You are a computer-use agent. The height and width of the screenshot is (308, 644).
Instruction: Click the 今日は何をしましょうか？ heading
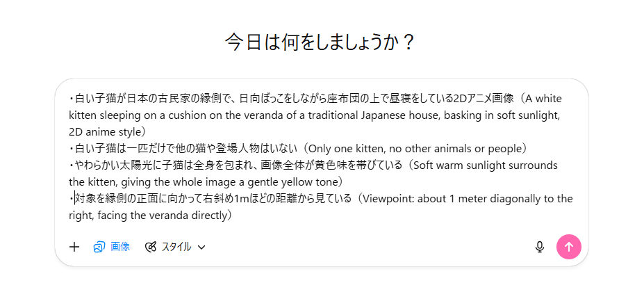click(321, 42)
